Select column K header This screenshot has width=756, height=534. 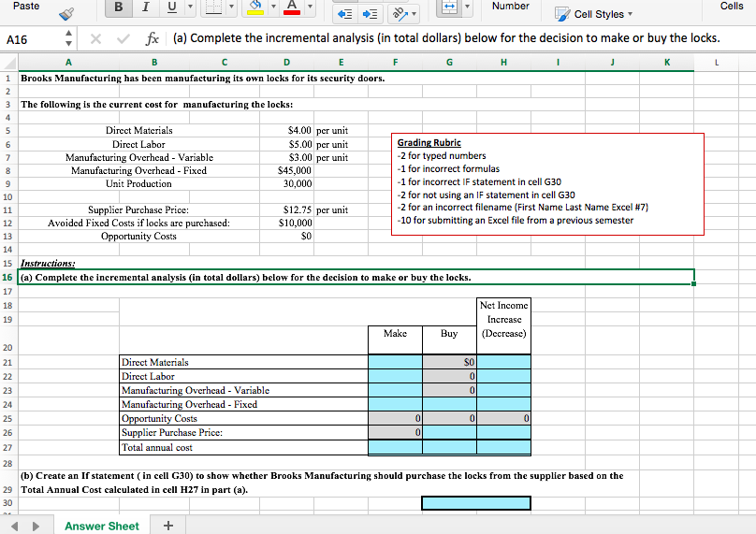tap(667, 62)
